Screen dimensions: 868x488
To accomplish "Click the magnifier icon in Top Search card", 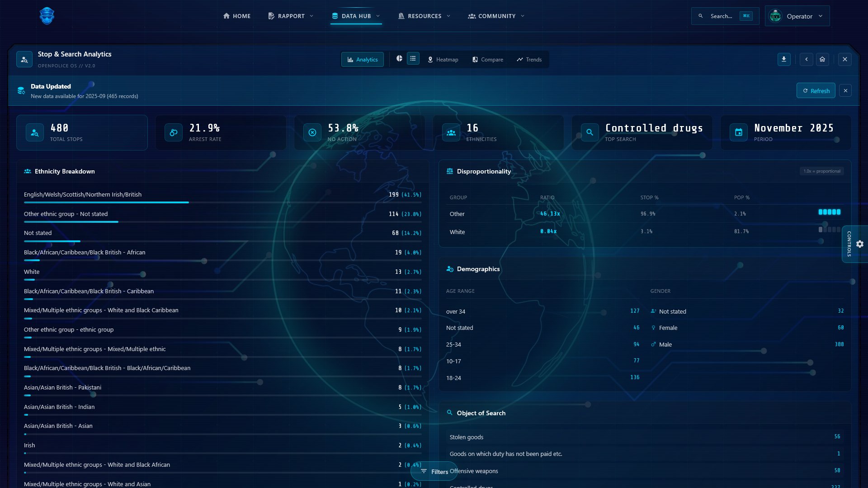I will point(590,132).
